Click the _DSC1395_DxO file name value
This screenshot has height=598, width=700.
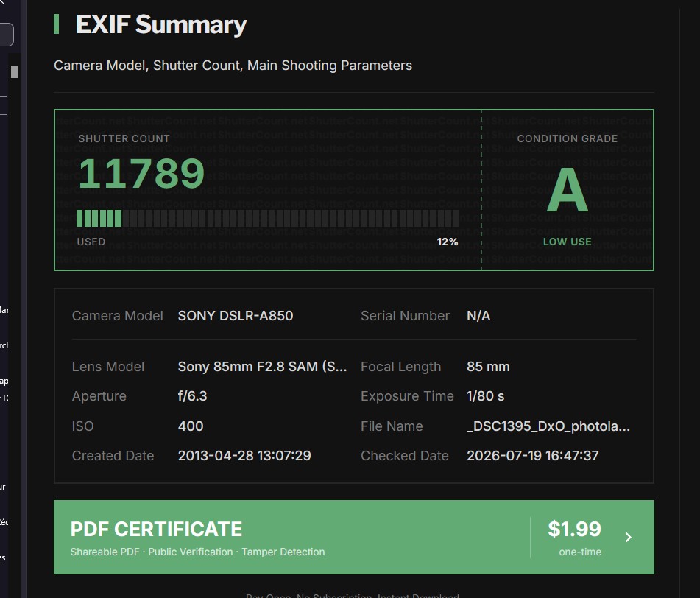[548, 426]
